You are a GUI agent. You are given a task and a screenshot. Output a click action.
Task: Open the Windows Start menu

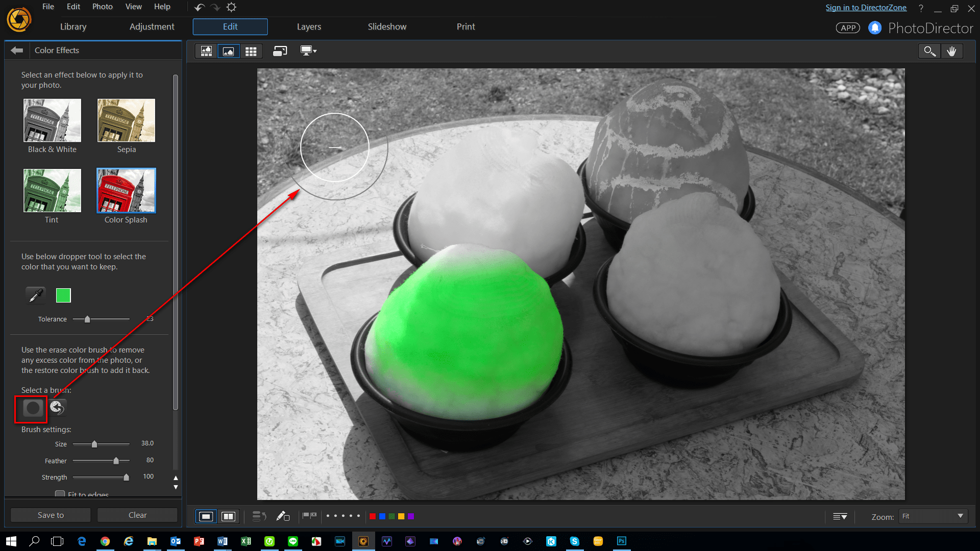pos(11,541)
